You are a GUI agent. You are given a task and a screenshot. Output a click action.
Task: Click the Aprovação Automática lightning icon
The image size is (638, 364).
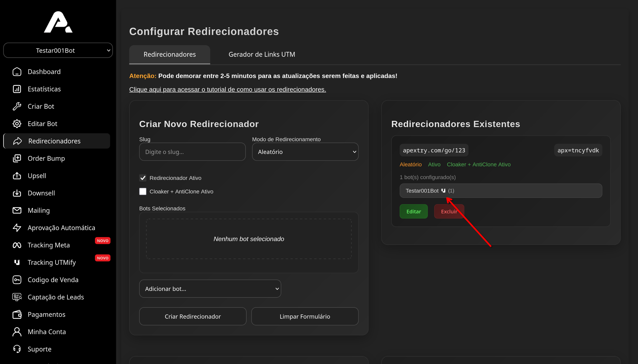[x=17, y=228]
